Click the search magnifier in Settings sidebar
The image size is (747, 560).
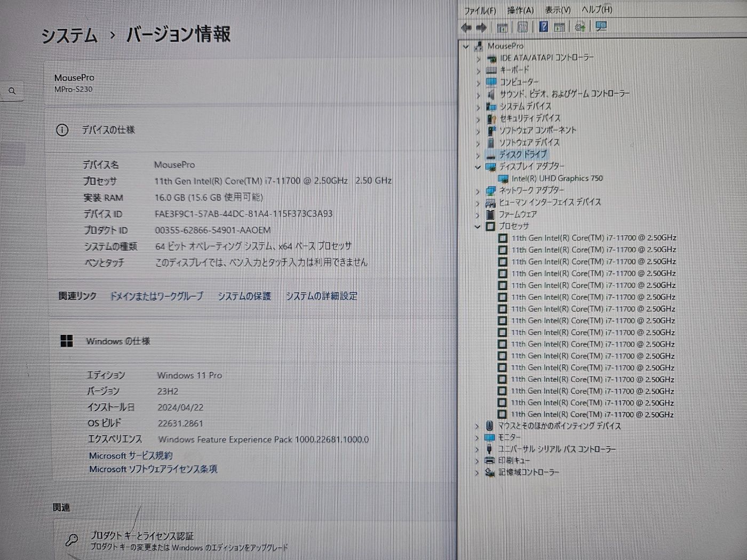coord(12,91)
